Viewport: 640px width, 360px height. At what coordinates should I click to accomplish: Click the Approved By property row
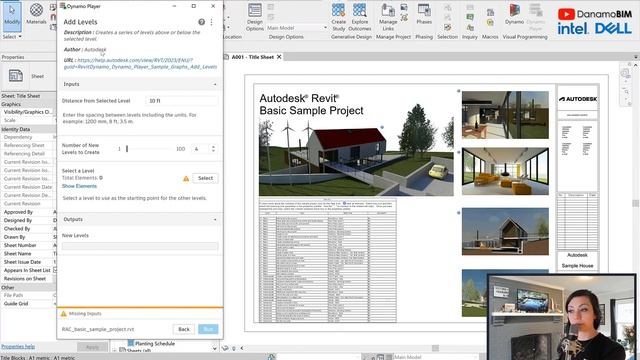click(x=28, y=212)
